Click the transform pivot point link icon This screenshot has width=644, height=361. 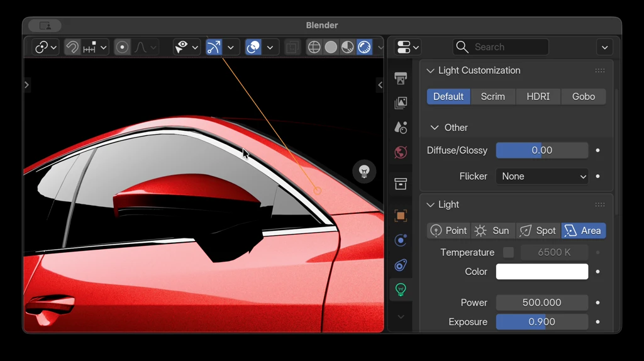(42, 47)
